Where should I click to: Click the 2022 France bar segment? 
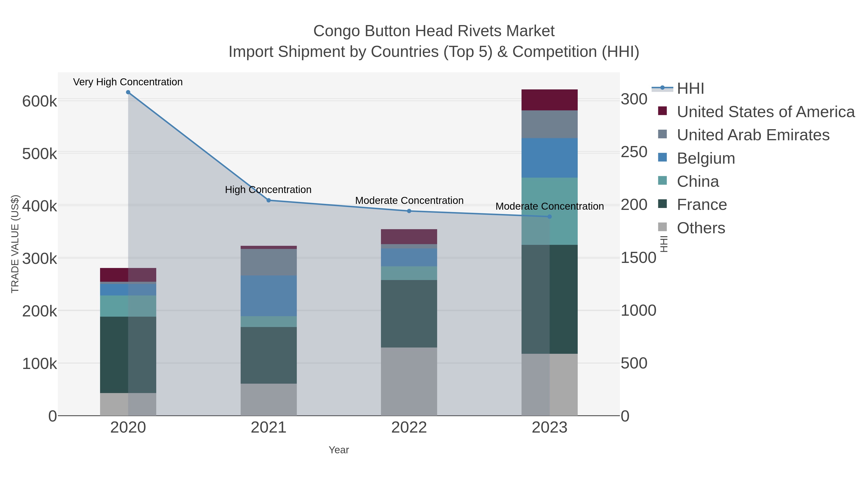[409, 314]
